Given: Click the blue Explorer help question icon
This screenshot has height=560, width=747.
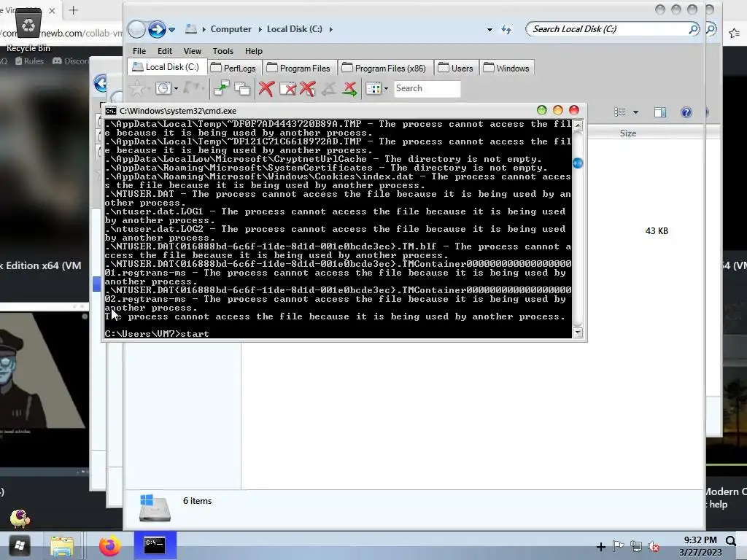Looking at the screenshot, I should 686,112.
